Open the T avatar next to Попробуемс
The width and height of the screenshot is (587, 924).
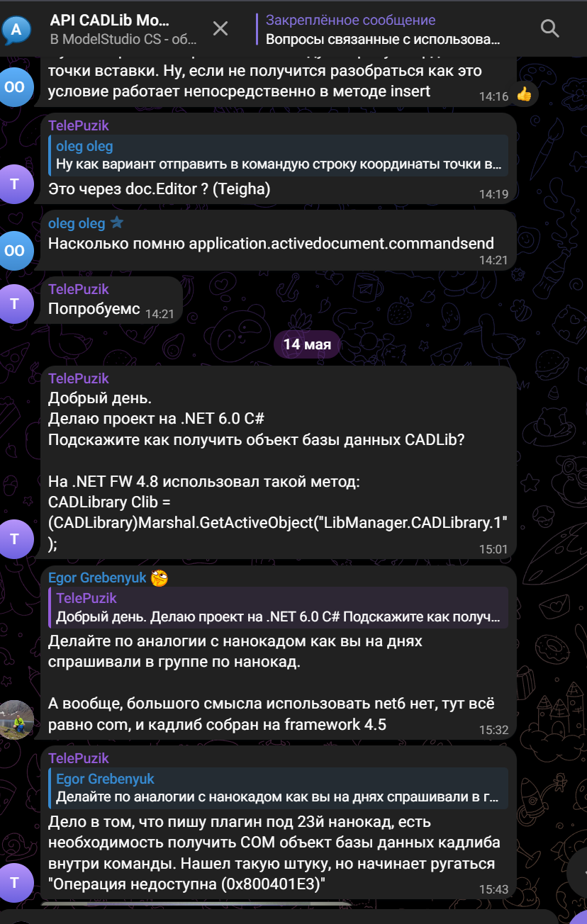pyautogui.click(x=16, y=303)
